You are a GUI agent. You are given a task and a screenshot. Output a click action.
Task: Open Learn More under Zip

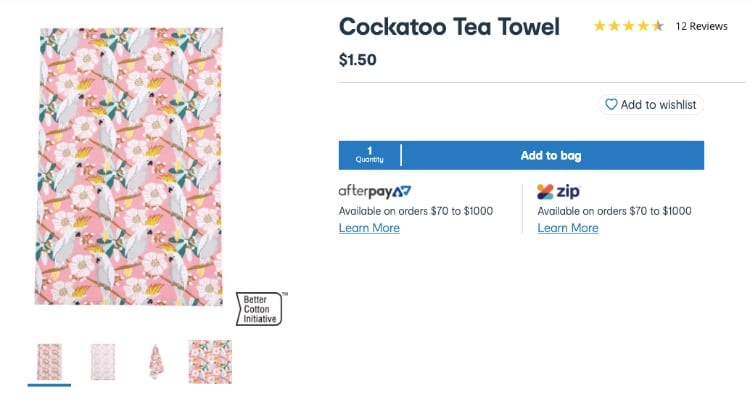point(568,228)
